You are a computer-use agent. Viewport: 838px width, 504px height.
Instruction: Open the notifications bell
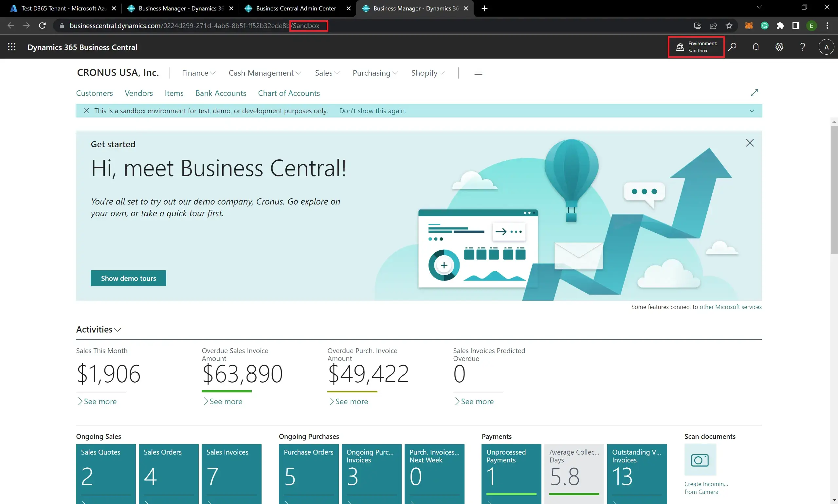pos(756,47)
